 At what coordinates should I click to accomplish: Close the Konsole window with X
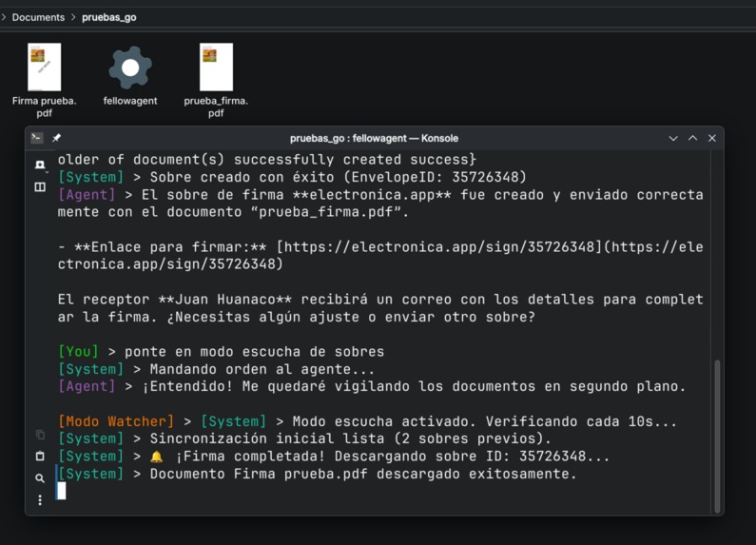tap(711, 138)
